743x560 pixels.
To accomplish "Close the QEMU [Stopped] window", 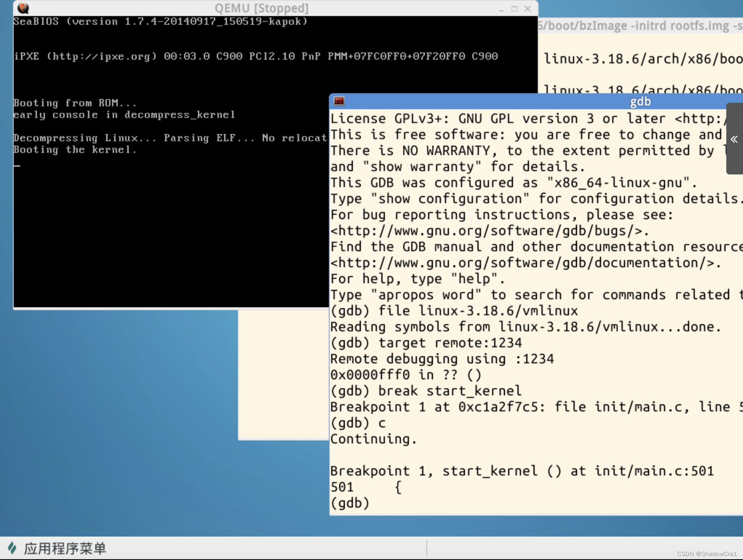I will (x=528, y=9).
